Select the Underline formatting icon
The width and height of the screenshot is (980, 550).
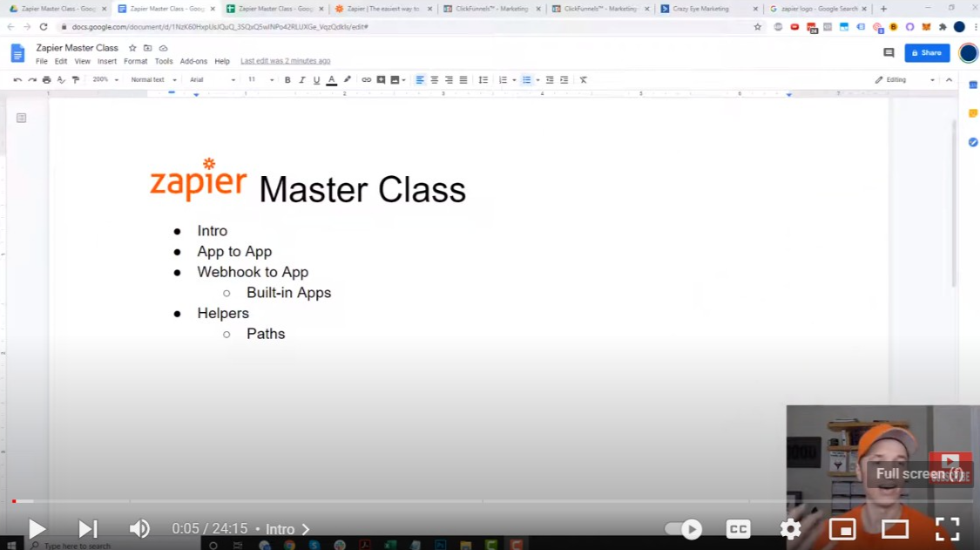(x=317, y=79)
